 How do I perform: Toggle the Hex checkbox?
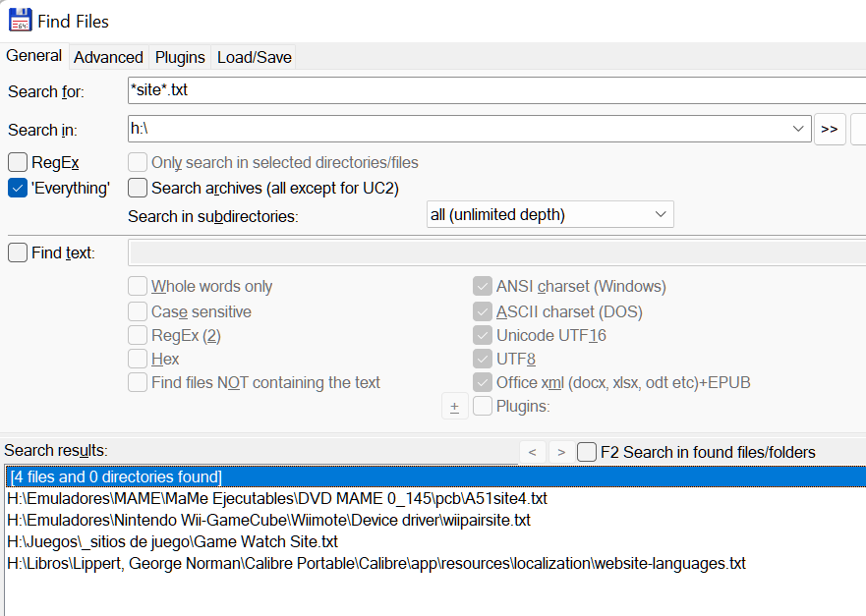pyautogui.click(x=138, y=359)
